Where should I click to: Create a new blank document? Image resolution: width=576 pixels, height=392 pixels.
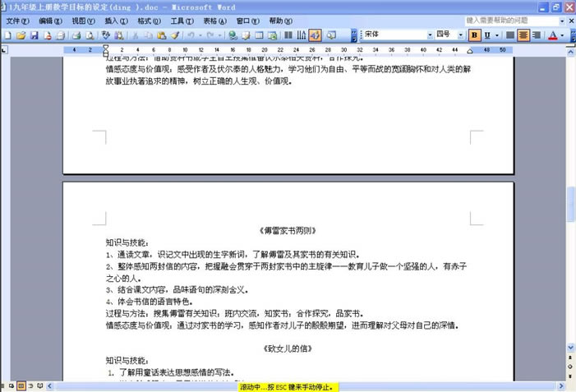7,35
